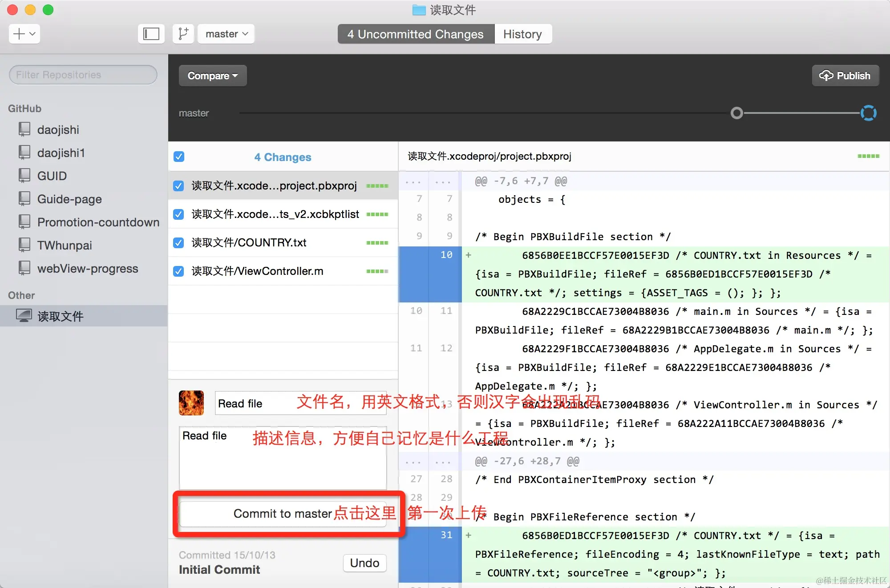The image size is (890, 588).
Task: Click the daojishi repository icon
Action: click(24, 129)
